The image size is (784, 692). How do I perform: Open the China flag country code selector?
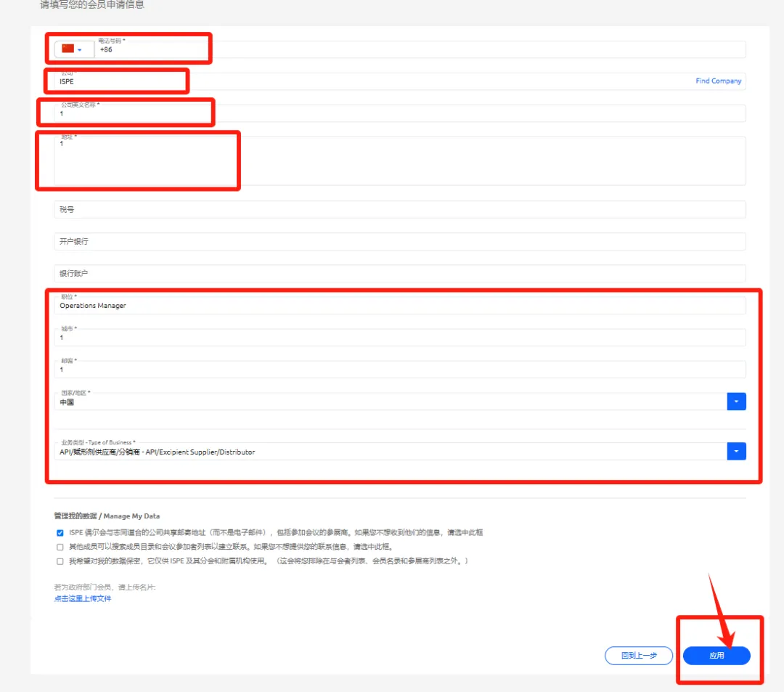click(72, 49)
